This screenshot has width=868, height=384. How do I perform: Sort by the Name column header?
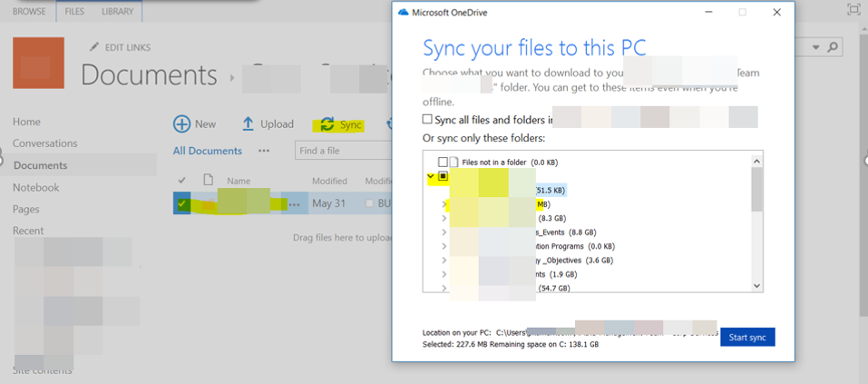[x=239, y=181]
